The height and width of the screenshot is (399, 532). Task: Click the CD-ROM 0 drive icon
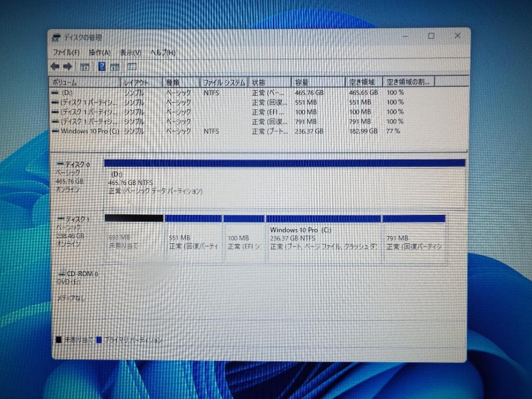[63, 274]
